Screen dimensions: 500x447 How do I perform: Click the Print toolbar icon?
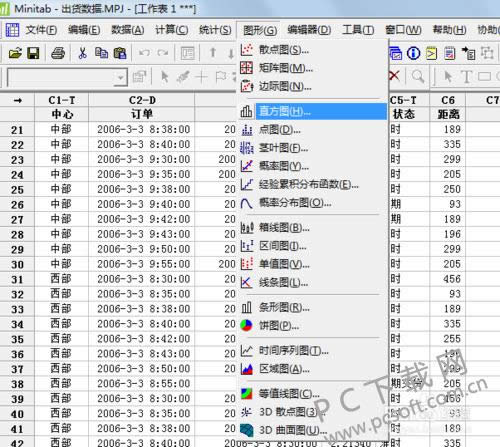point(58,53)
